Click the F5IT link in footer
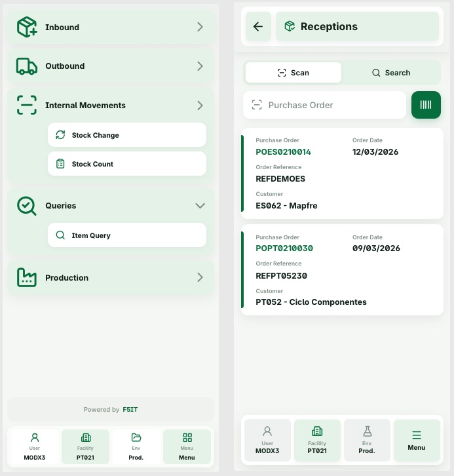Image resolution: width=454 pixels, height=476 pixels. tap(130, 410)
